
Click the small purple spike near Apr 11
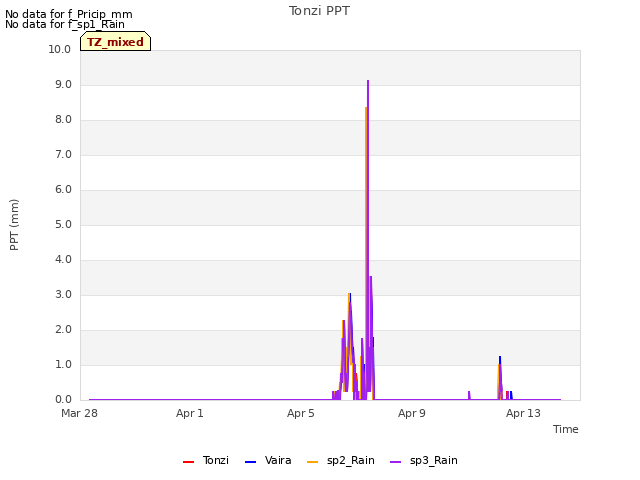pyautogui.click(x=469, y=393)
